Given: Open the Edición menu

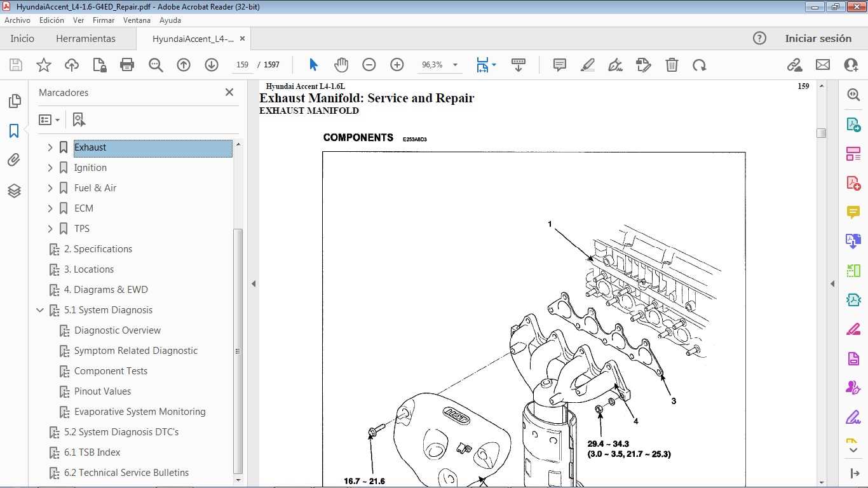Looking at the screenshot, I should pos(51,20).
